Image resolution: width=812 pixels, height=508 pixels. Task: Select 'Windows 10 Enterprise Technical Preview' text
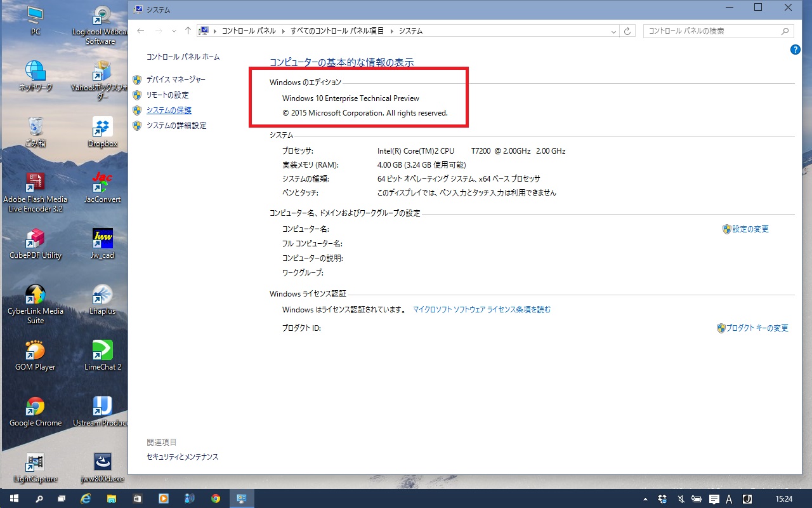(x=351, y=98)
